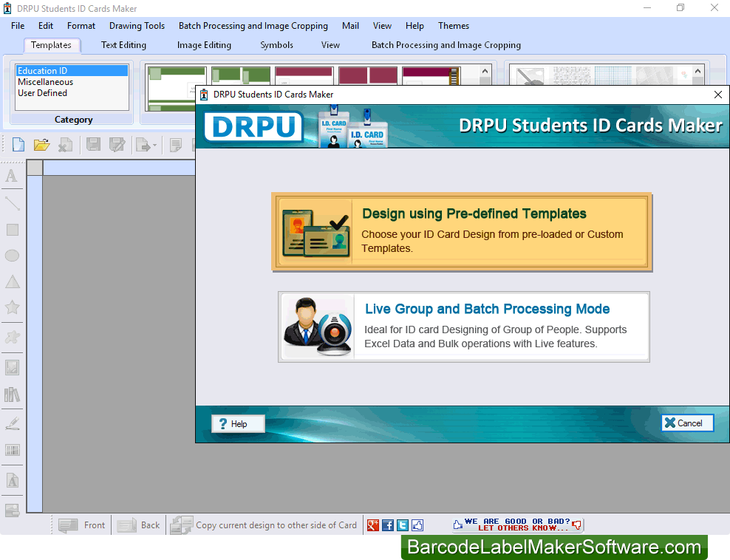This screenshot has width=730, height=560.
Task: Open the Drawing Tools menu
Action: pos(137,26)
